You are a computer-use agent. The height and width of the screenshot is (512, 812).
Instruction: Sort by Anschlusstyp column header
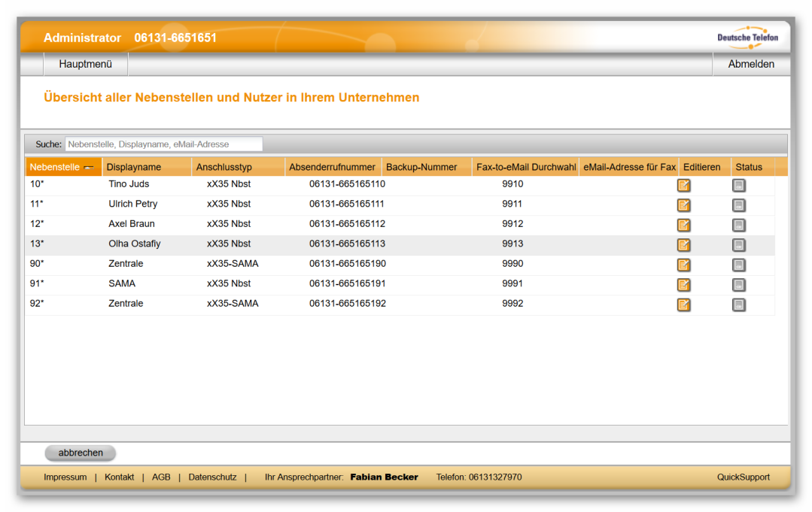click(224, 167)
